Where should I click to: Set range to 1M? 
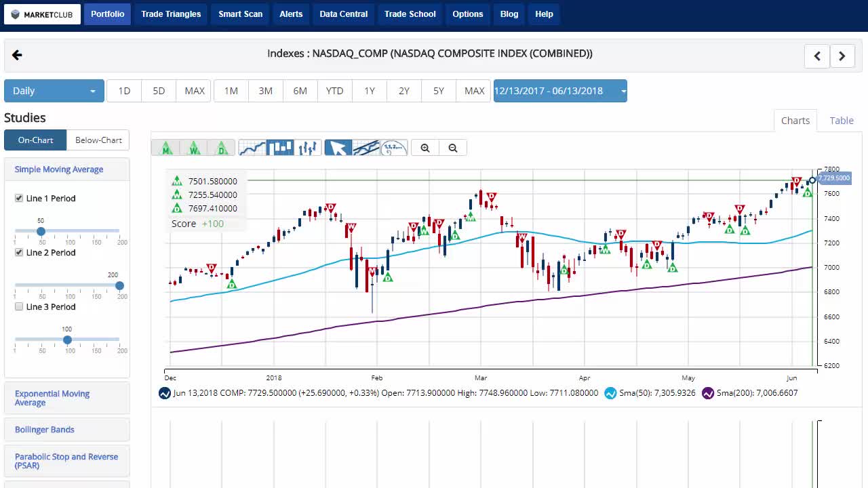coord(231,91)
